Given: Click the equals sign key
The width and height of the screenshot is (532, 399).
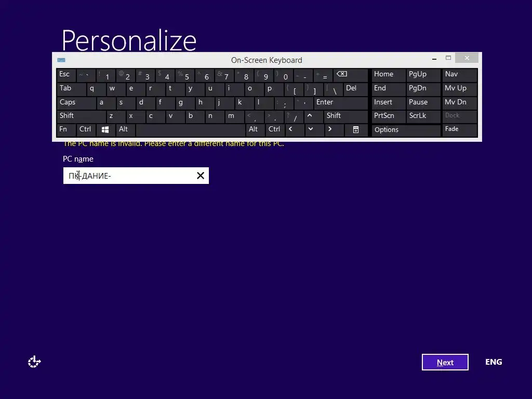Looking at the screenshot, I should tap(323, 75).
